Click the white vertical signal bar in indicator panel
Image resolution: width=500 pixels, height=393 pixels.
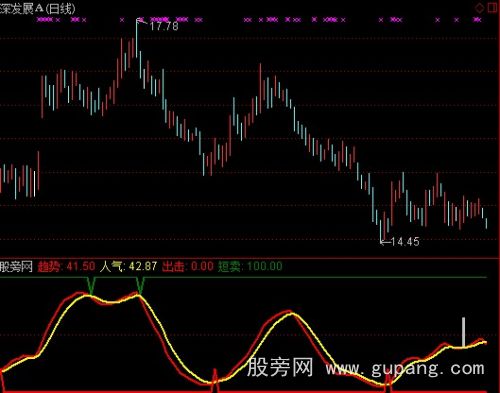click(x=463, y=332)
